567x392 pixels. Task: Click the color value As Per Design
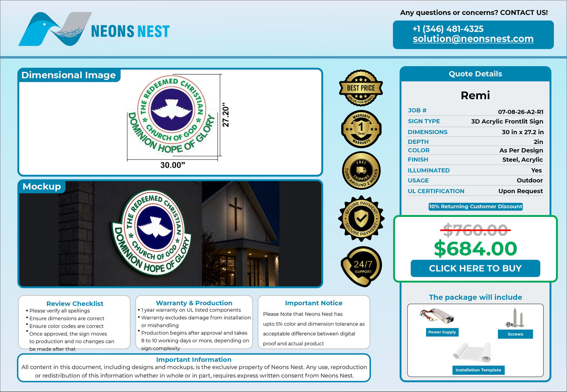(521, 151)
